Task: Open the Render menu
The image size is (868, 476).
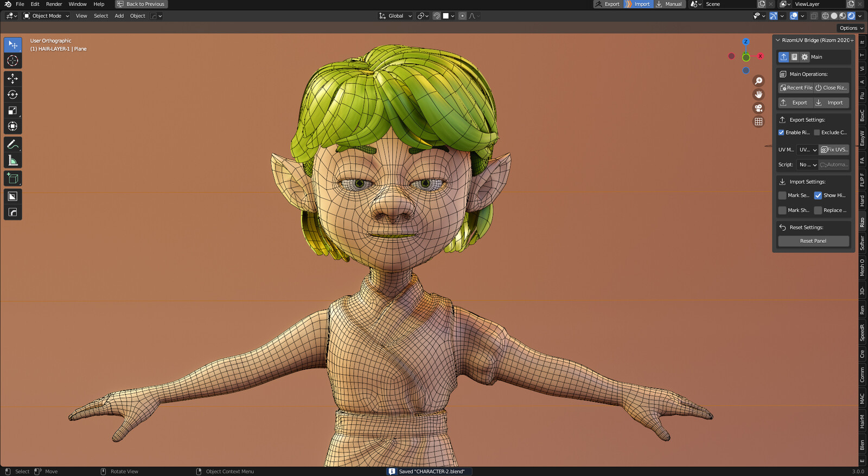Action: (x=54, y=4)
